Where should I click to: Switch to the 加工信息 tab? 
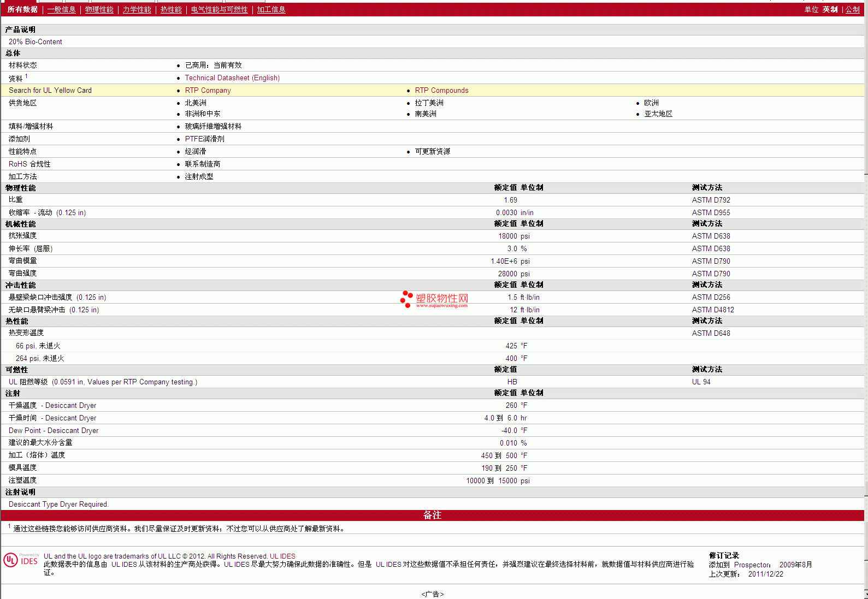click(x=271, y=9)
